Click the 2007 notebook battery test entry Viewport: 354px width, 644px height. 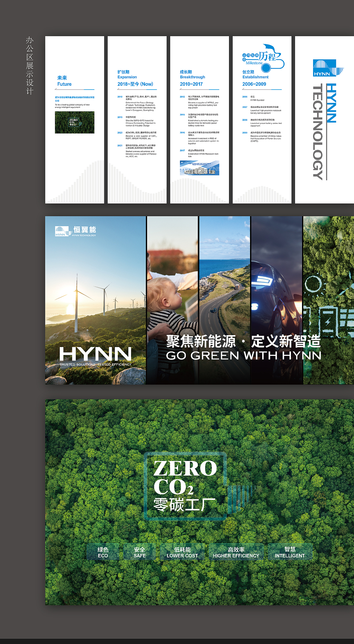[x=262, y=110]
